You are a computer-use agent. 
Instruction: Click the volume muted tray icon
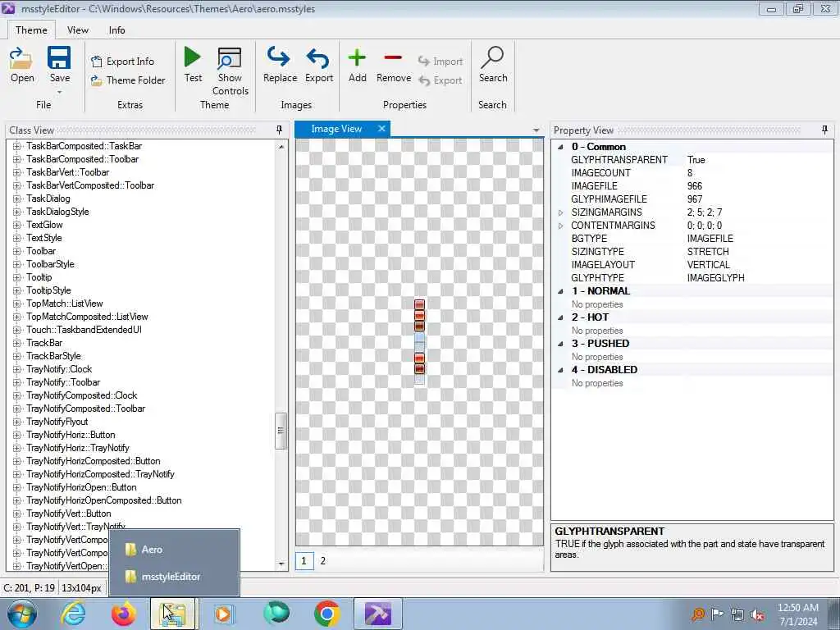point(757,615)
